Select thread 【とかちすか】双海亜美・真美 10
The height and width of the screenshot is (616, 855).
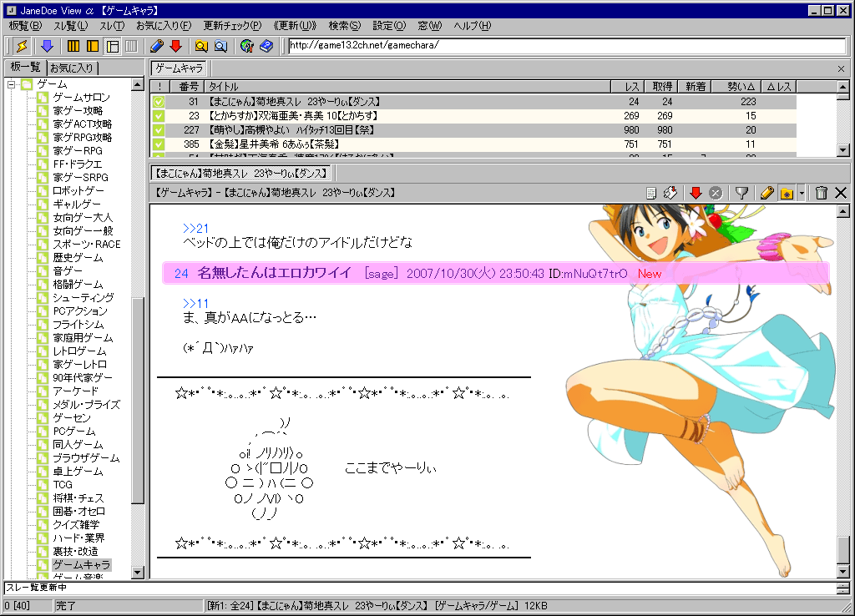pos(293,116)
